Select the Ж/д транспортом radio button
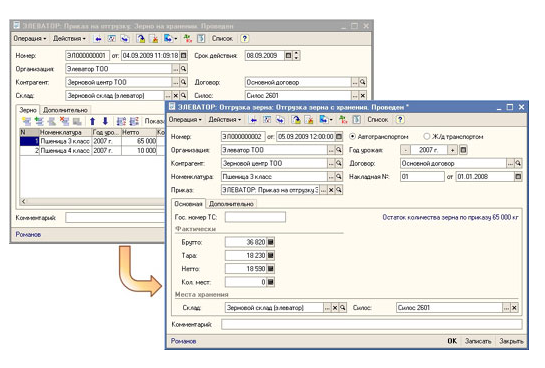 click(x=427, y=136)
